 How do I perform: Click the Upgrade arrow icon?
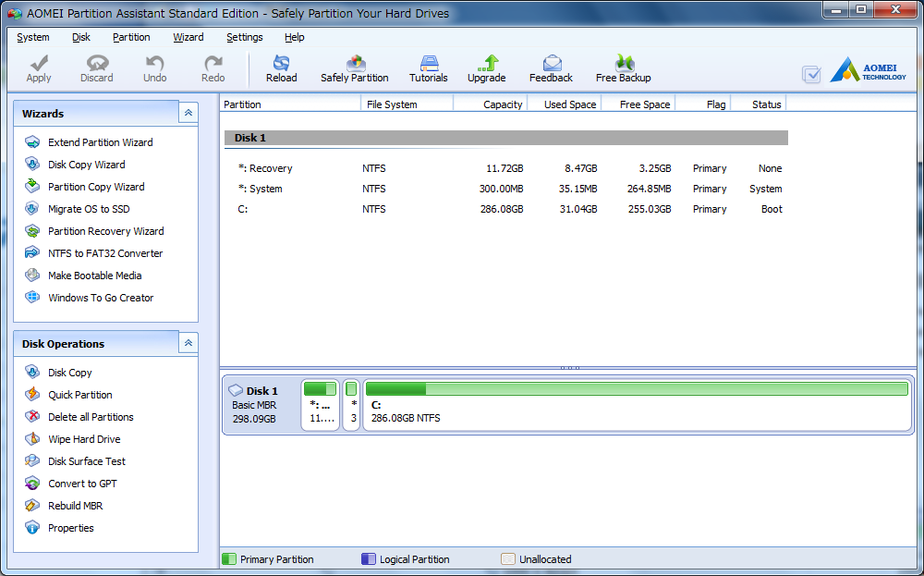tap(487, 62)
